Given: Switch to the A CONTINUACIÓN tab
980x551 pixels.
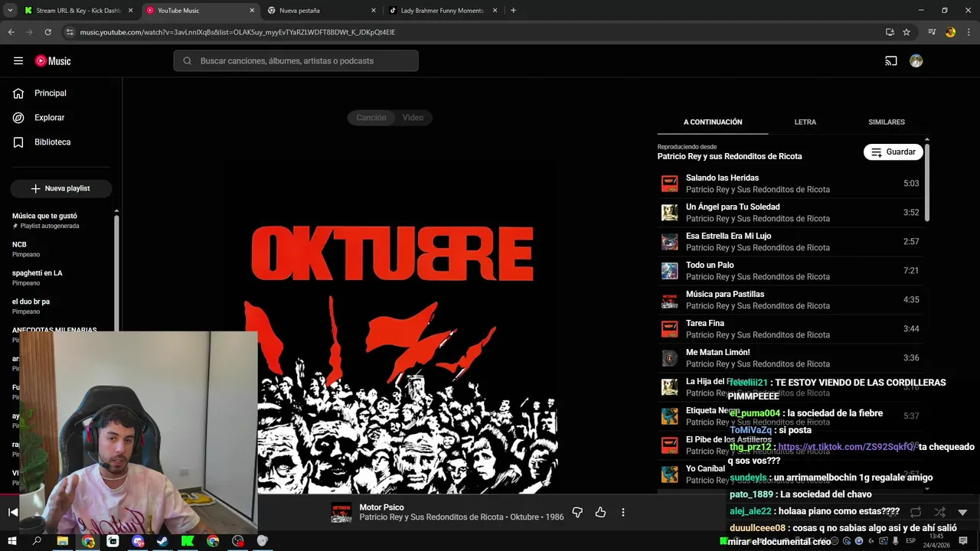Looking at the screenshot, I should [713, 122].
